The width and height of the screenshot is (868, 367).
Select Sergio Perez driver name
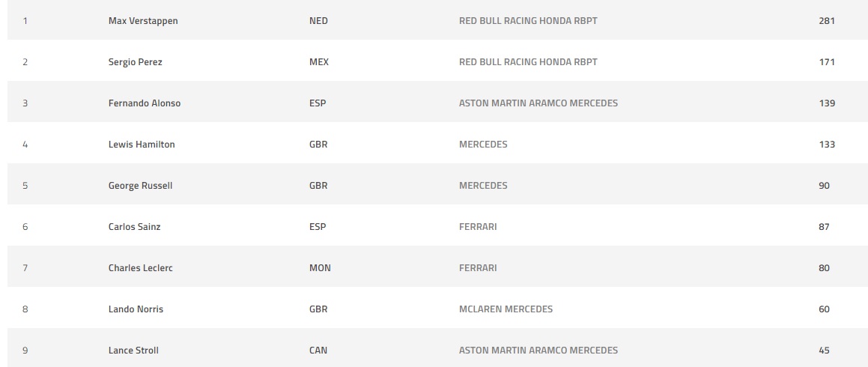click(x=135, y=62)
